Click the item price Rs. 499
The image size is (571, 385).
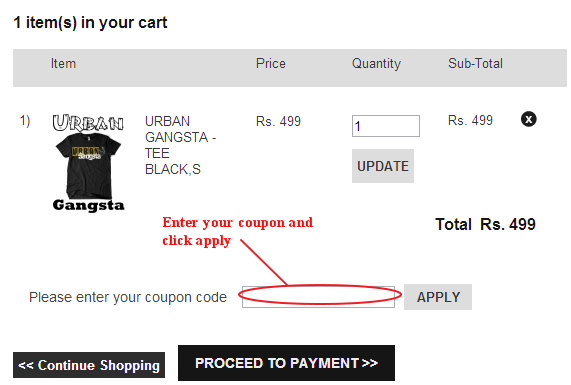(x=278, y=121)
